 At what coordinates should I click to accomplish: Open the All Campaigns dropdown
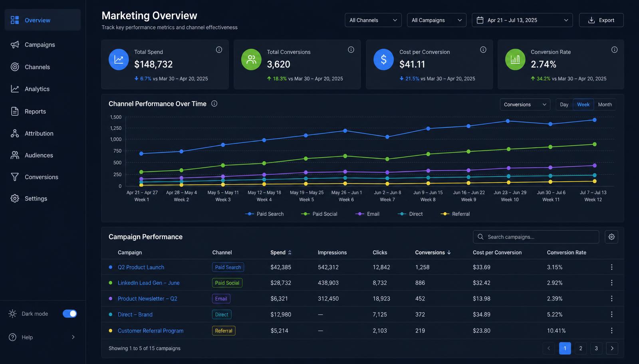[437, 20]
